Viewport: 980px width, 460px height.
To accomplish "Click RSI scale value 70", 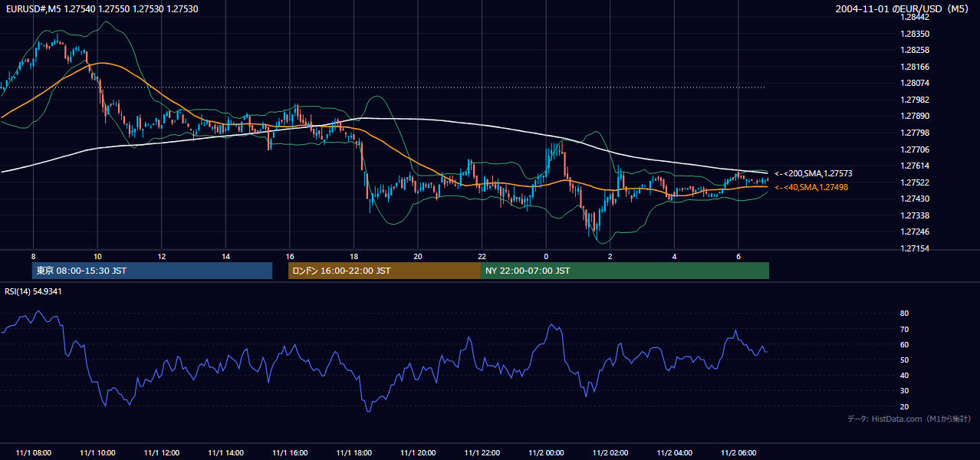I will pyautogui.click(x=904, y=329).
